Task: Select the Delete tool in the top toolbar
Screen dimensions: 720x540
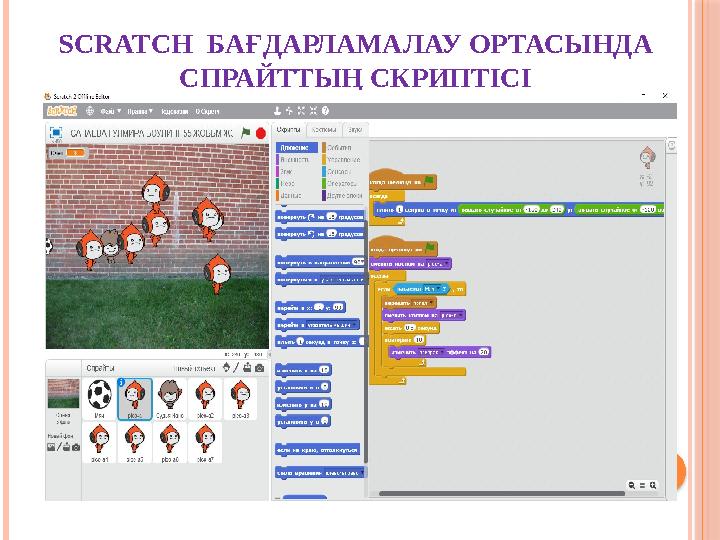Action: pos(289,111)
